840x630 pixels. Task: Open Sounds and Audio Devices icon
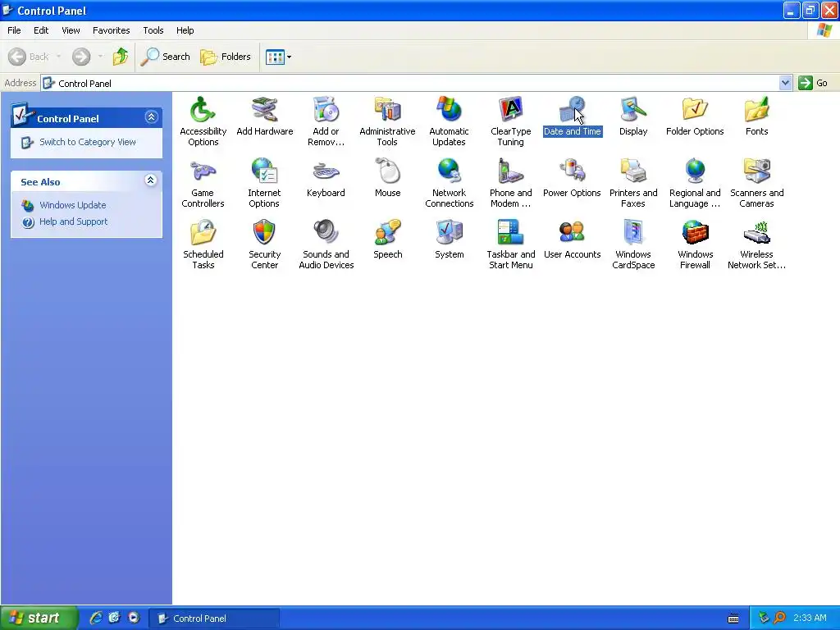coord(326,233)
